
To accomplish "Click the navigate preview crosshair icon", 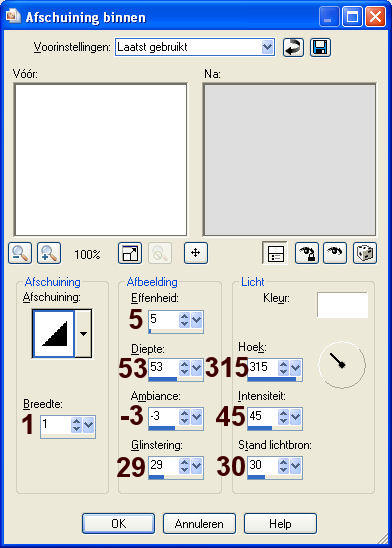I will click(196, 253).
